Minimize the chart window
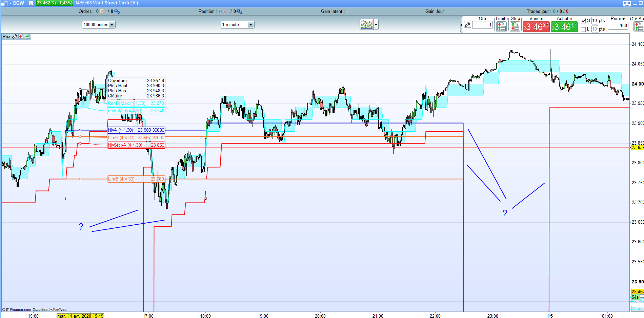The height and width of the screenshot is (318, 644). [x=635, y=3]
